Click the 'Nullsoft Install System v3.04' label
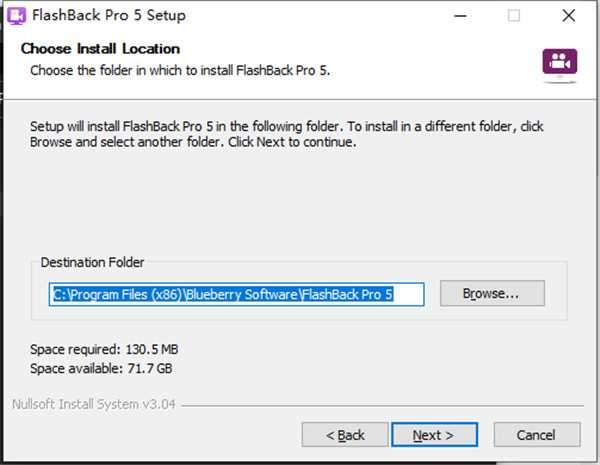Screen dimensions: 600x465 point(95,406)
